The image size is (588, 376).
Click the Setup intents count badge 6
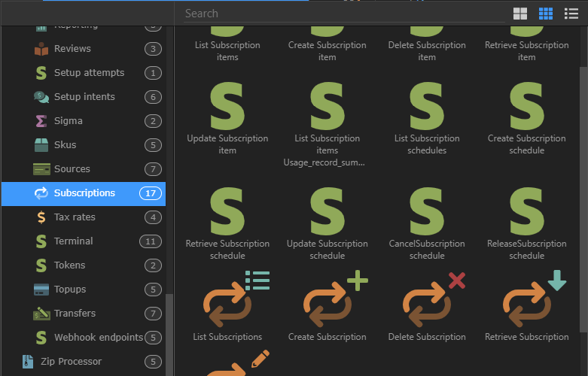pos(153,97)
